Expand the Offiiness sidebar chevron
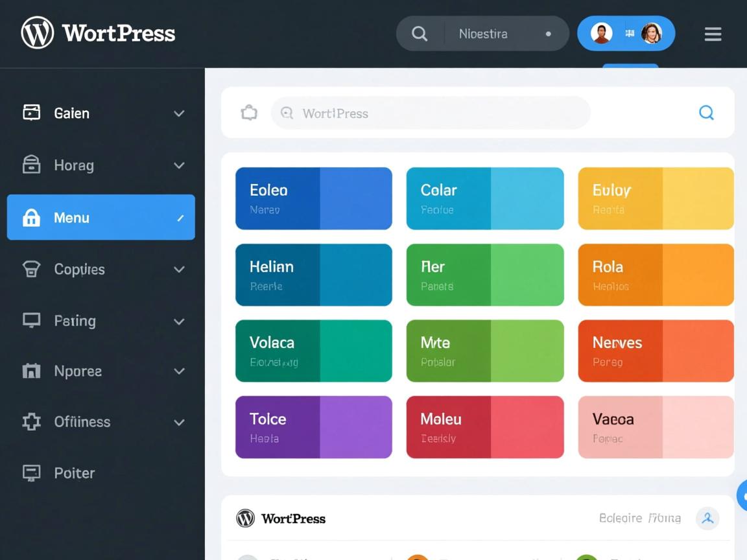This screenshot has width=747, height=560. click(179, 423)
